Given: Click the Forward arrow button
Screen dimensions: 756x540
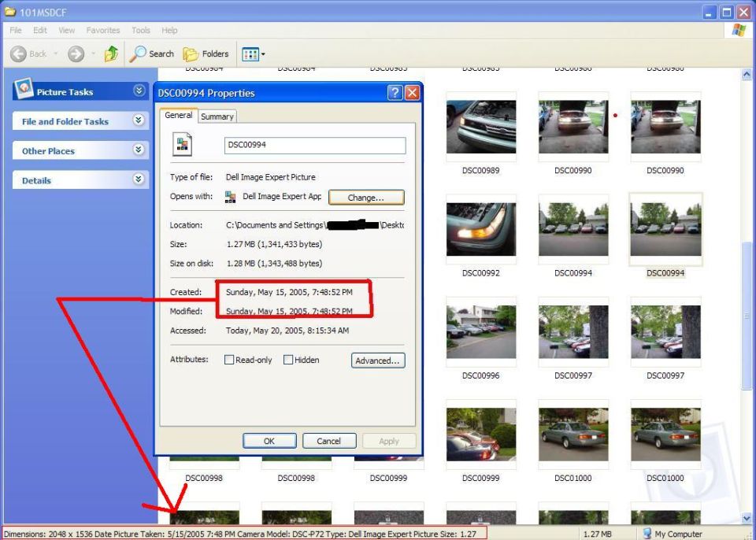Looking at the screenshot, I should coord(76,54).
